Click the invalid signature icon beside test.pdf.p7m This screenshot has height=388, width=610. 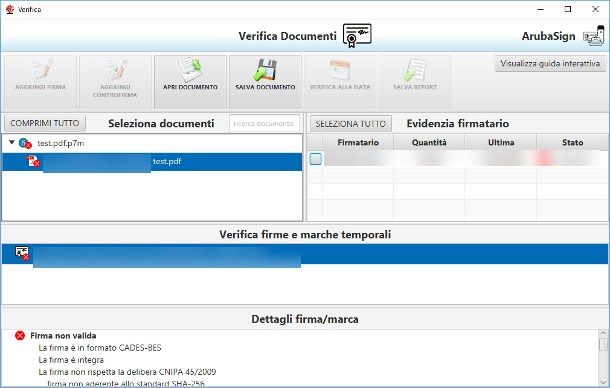25,143
